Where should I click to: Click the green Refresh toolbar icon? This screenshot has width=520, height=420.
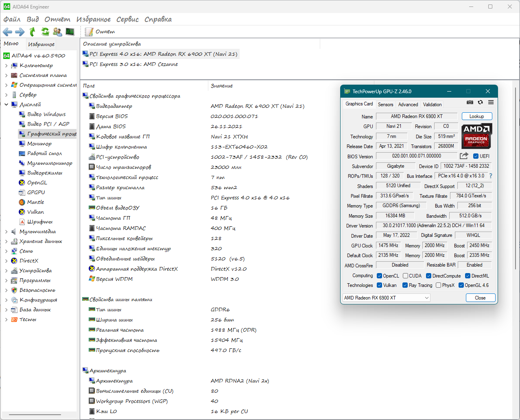[45, 32]
